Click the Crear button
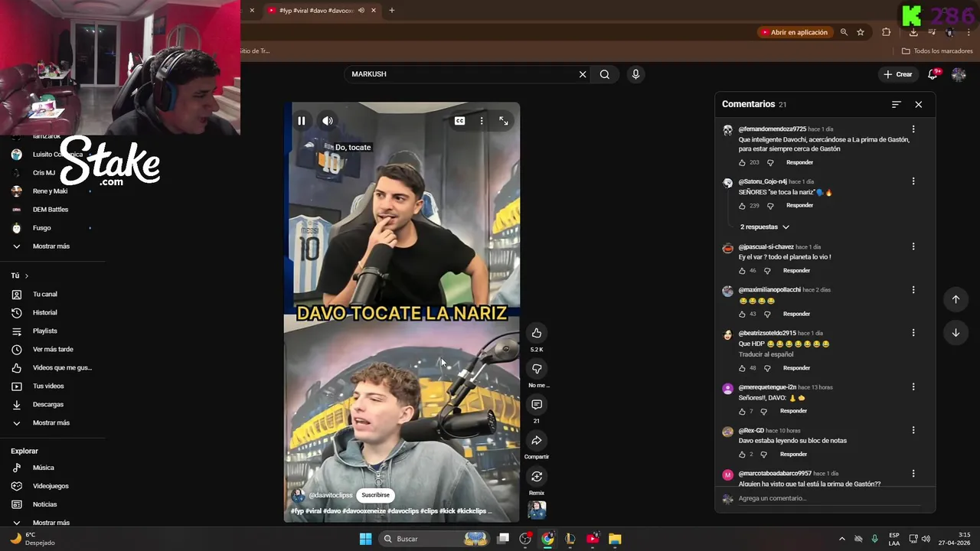The height and width of the screenshot is (551, 980). coord(898,74)
